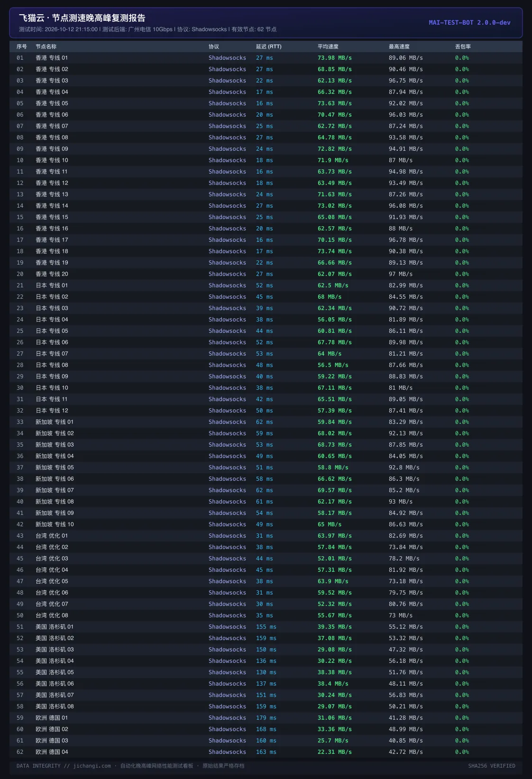Click the report title 飞猫云 · 节点测速晚高峰复测报告
This screenshot has width=532, height=779.
click(x=82, y=18)
